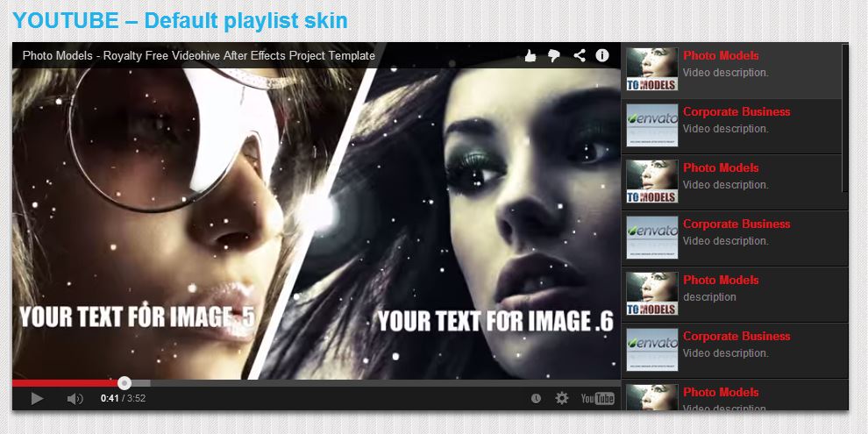Click the YouTube logo in control bar
Image resolution: width=868 pixels, height=434 pixels.
[597, 399]
